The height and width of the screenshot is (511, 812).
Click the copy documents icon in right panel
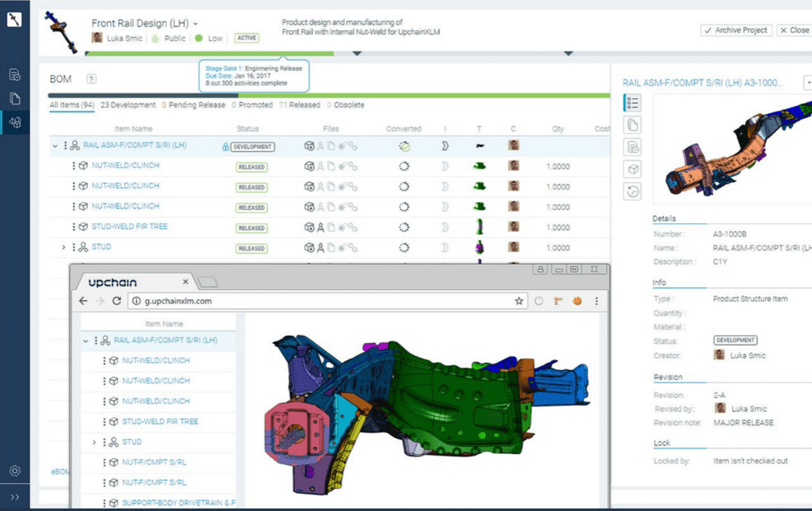(x=632, y=125)
